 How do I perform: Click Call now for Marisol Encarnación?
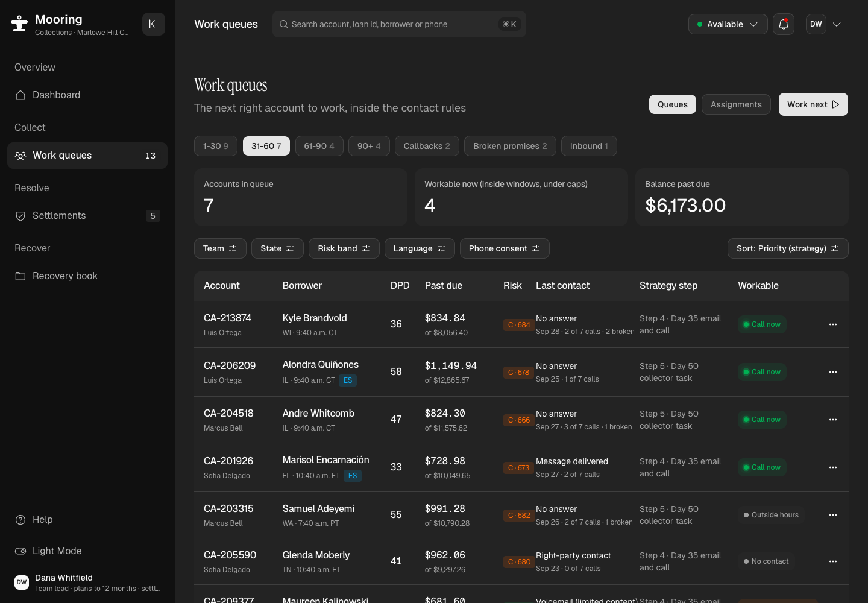(x=762, y=467)
